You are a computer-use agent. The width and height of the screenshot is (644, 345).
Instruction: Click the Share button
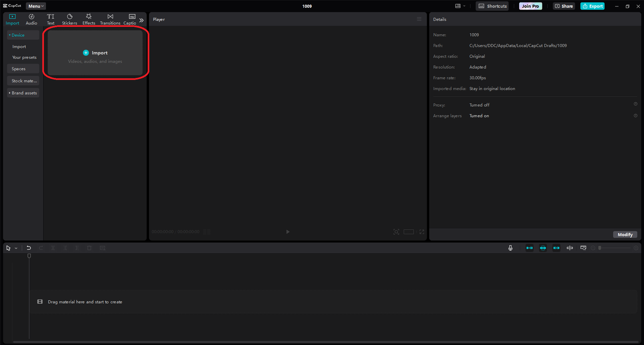pos(564,6)
